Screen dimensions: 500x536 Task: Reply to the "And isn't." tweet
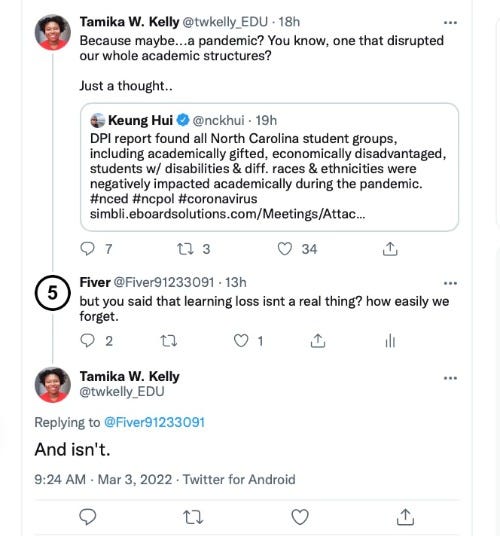87,517
